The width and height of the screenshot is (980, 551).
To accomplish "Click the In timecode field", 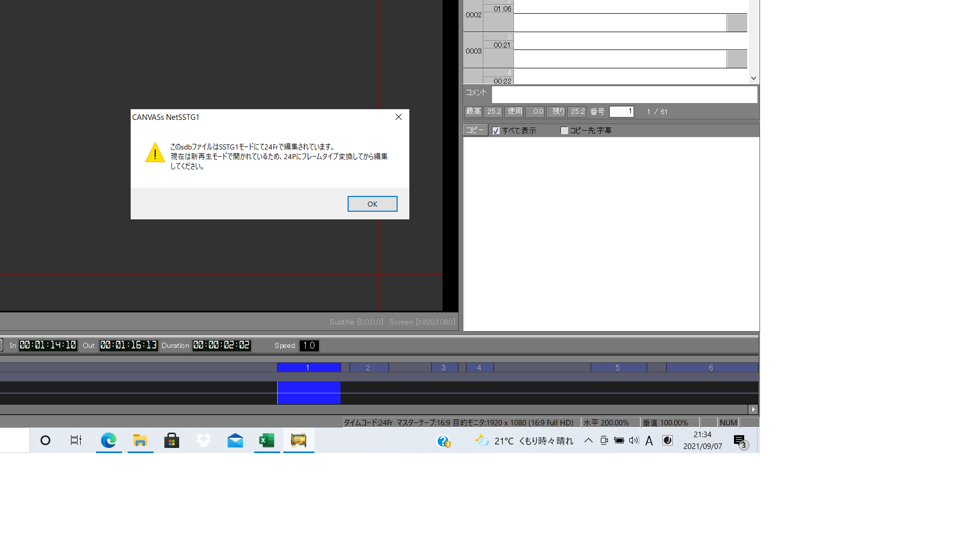I will pyautogui.click(x=48, y=346).
